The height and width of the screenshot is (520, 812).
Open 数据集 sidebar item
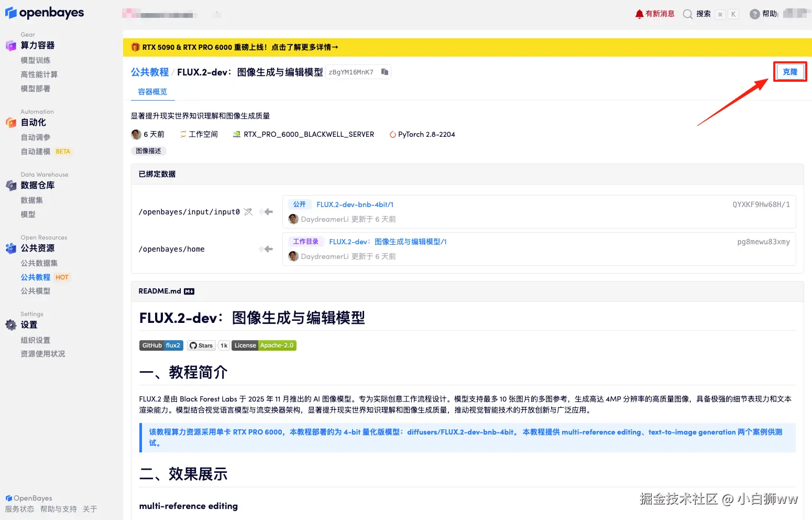32,200
